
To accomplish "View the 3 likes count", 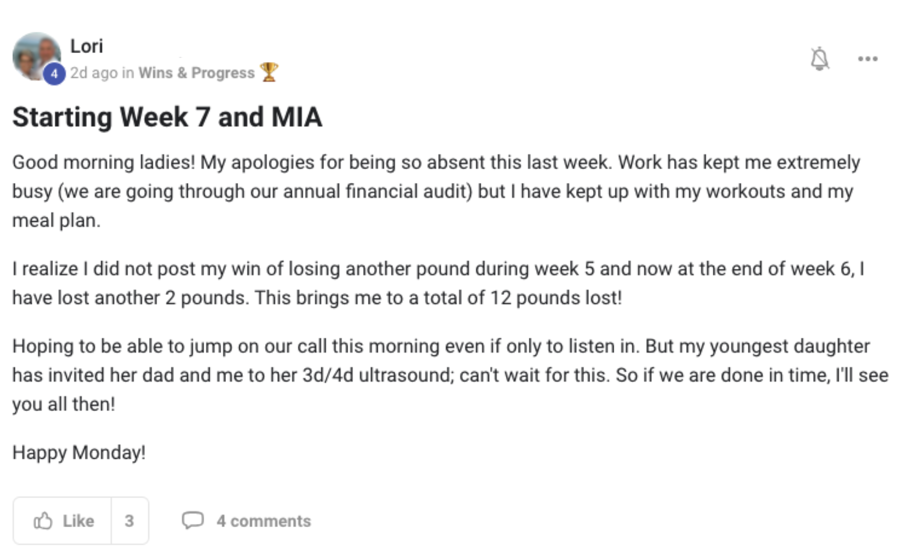I will [129, 521].
